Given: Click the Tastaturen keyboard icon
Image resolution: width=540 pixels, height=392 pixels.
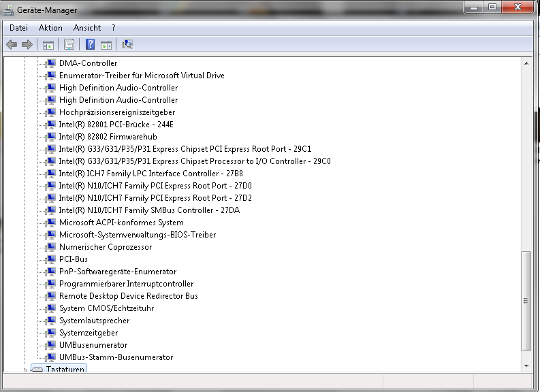Looking at the screenshot, I should pyautogui.click(x=37, y=369).
